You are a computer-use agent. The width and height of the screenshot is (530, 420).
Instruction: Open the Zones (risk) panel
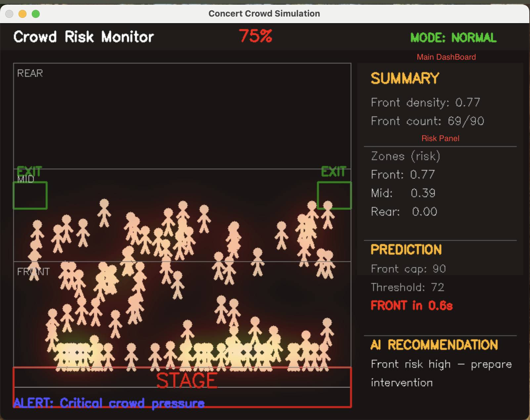click(x=405, y=156)
